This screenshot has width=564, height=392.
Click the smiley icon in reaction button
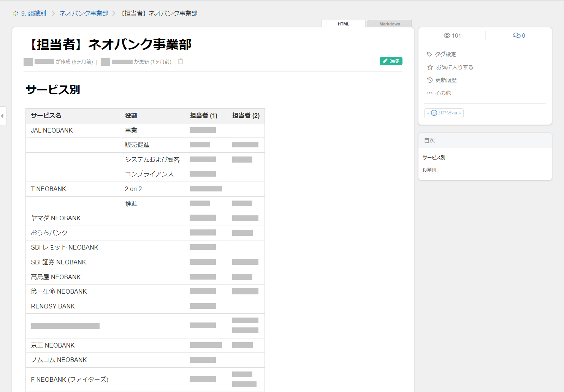tap(434, 113)
